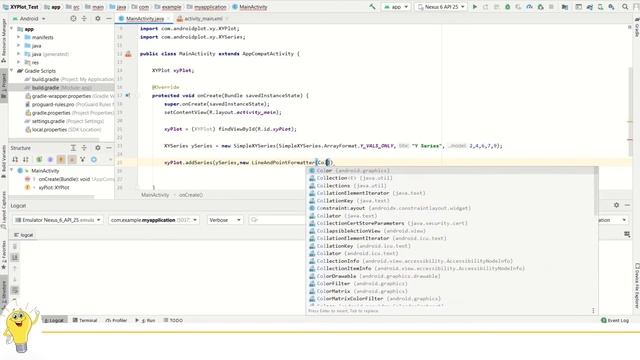The width and height of the screenshot is (640, 360).
Task: Open com.example.myapplication process dropdown
Action: coord(154,220)
